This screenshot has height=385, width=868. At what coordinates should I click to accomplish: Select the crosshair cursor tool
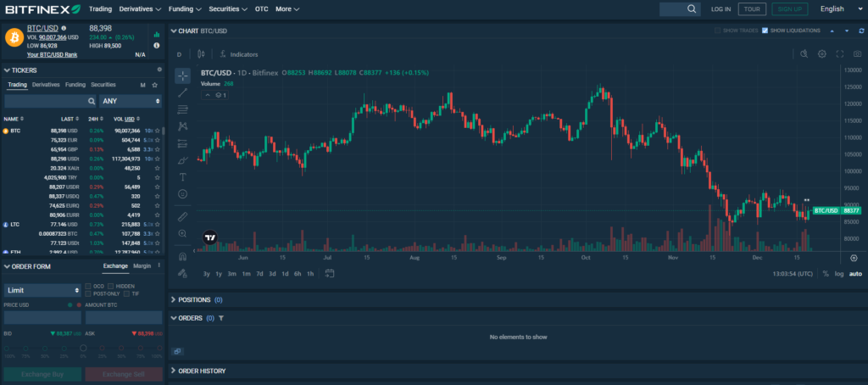tap(183, 75)
